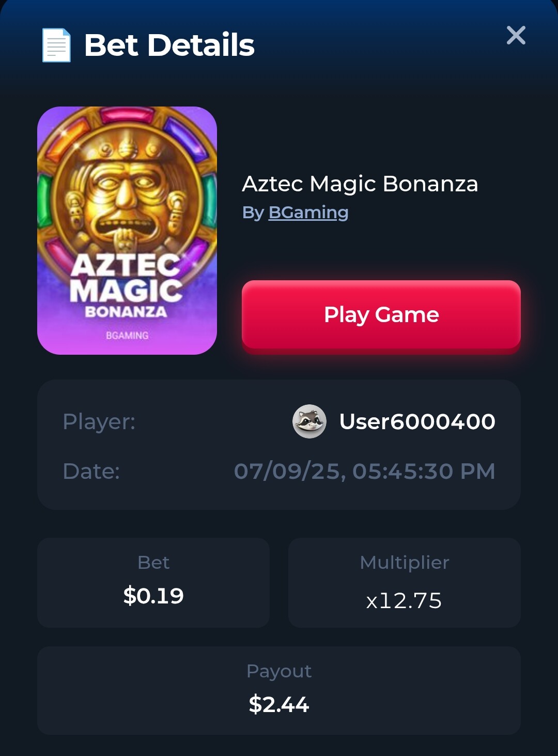Click the Bet label in stats card
Screen dimensions: 558x756
(x=153, y=563)
